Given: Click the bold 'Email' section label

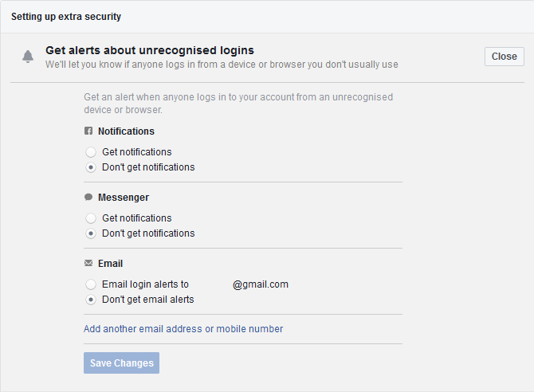Looking at the screenshot, I should (x=110, y=264).
